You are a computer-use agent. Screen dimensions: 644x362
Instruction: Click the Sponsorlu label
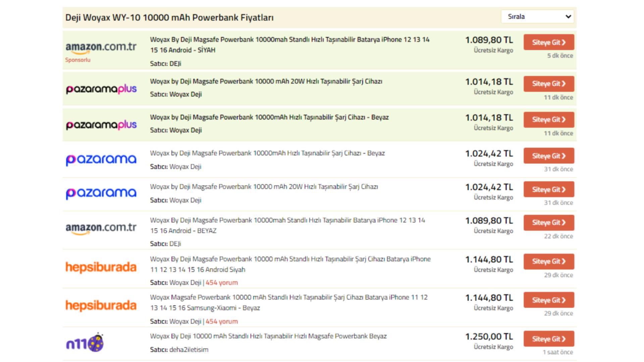click(78, 60)
